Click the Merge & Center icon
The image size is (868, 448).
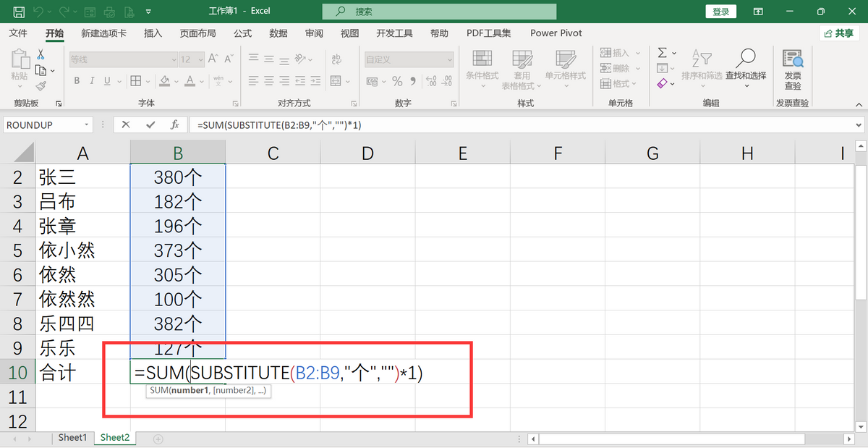coord(336,80)
